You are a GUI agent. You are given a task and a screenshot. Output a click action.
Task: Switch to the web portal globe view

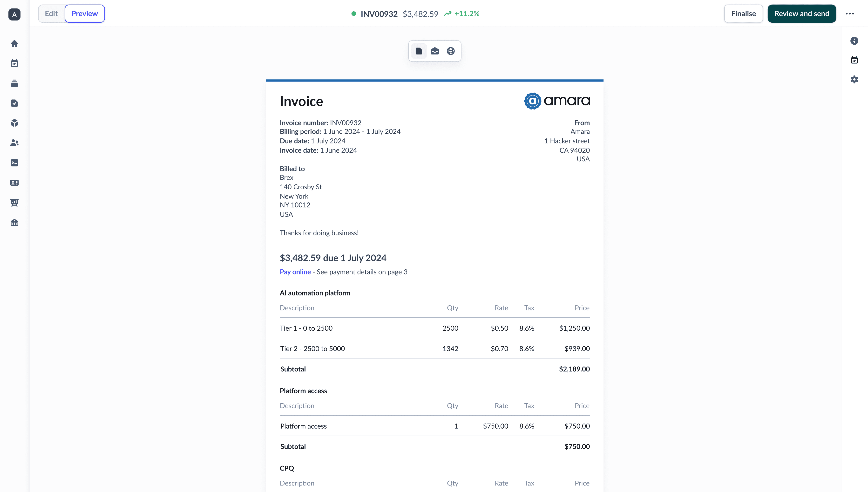[451, 51]
